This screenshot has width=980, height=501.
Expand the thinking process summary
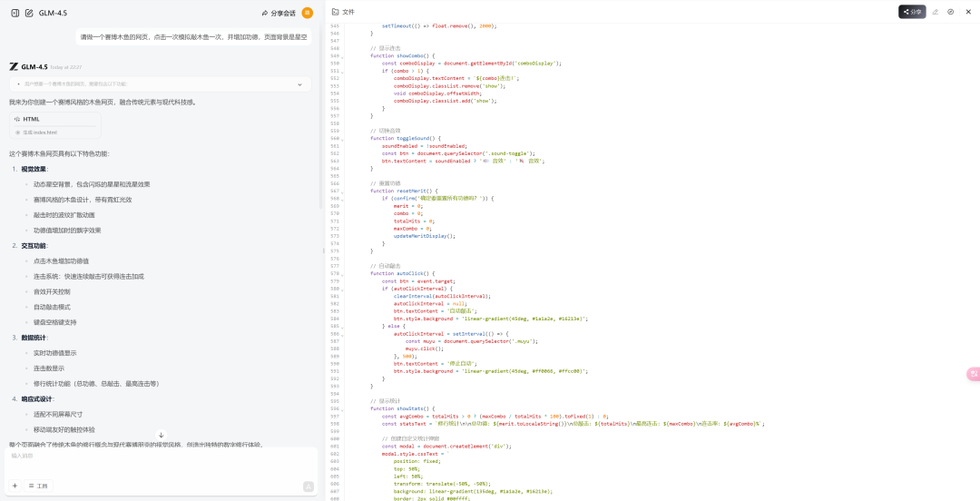299,83
